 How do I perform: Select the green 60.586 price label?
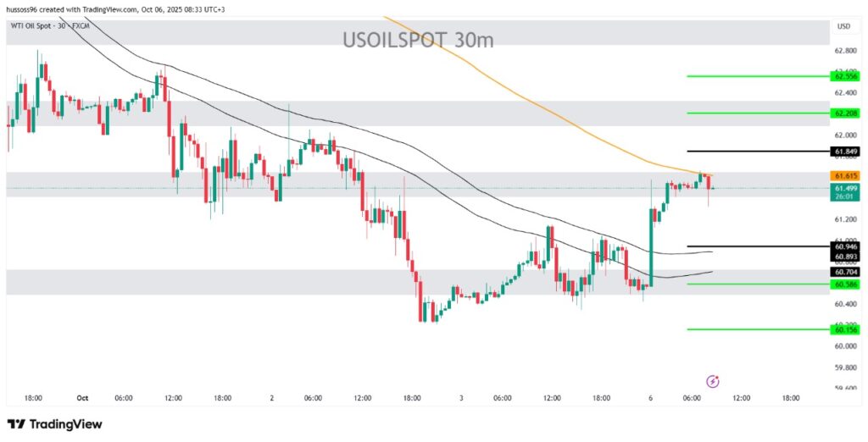tap(846, 285)
